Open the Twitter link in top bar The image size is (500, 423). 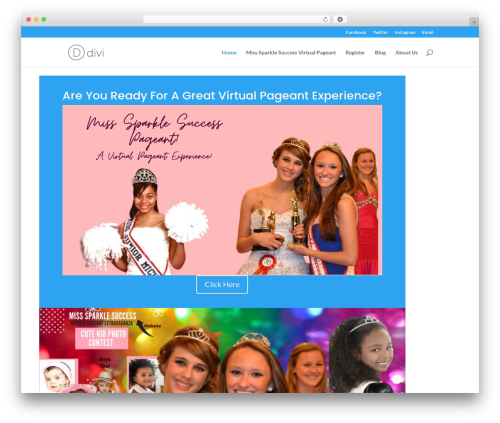[380, 32]
